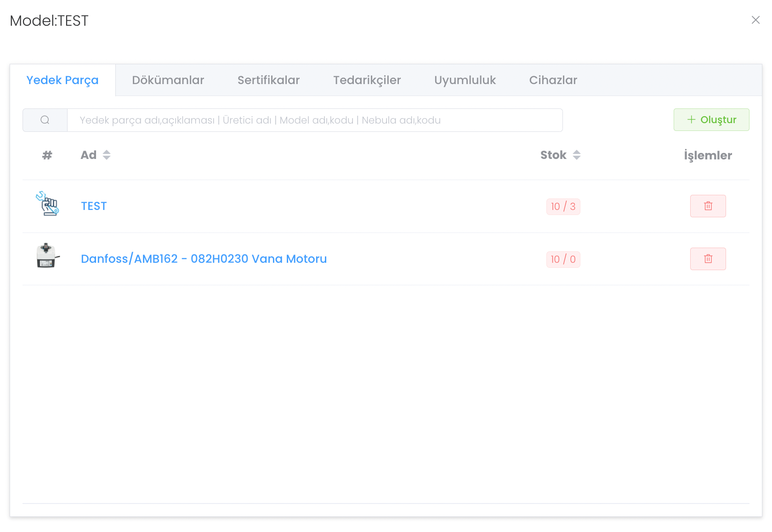The height and width of the screenshot is (532, 772).
Task: Open Danfoss/AMB162 Vana Motoru link
Action: tap(204, 259)
